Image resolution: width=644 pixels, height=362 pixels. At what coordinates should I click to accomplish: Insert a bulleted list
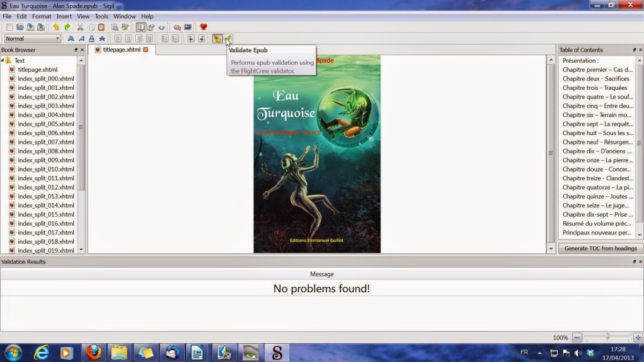click(x=165, y=38)
